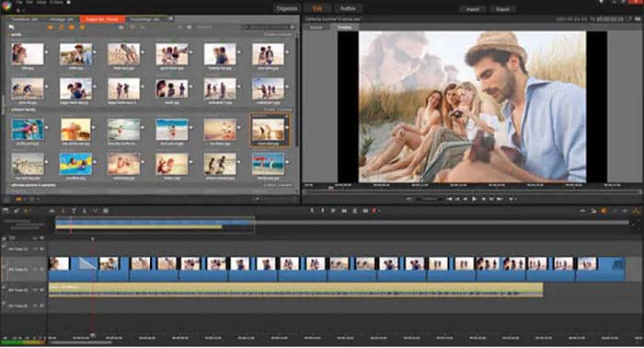Select the razor split tool in timeline toolbar
This screenshot has height=348, width=644.
click(63, 211)
